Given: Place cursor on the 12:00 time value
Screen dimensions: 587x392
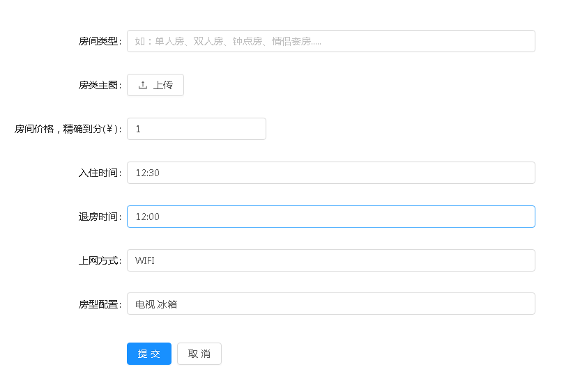Looking at the screenshot, I should click(x=148, y=217).
